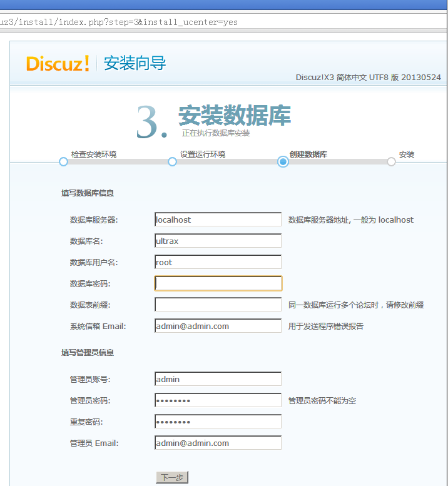Click the active 创建数据库 step circle
Viewport: 448px width, 486px height.
point(283,161)
